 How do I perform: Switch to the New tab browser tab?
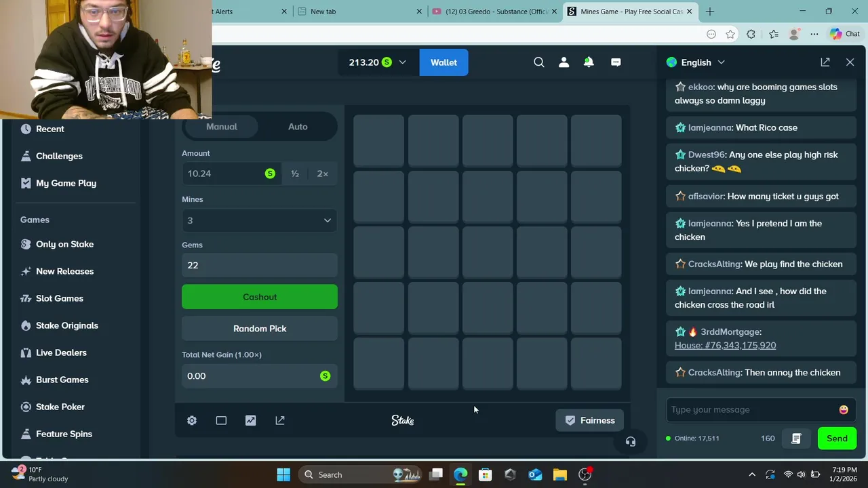click(360, 12)
